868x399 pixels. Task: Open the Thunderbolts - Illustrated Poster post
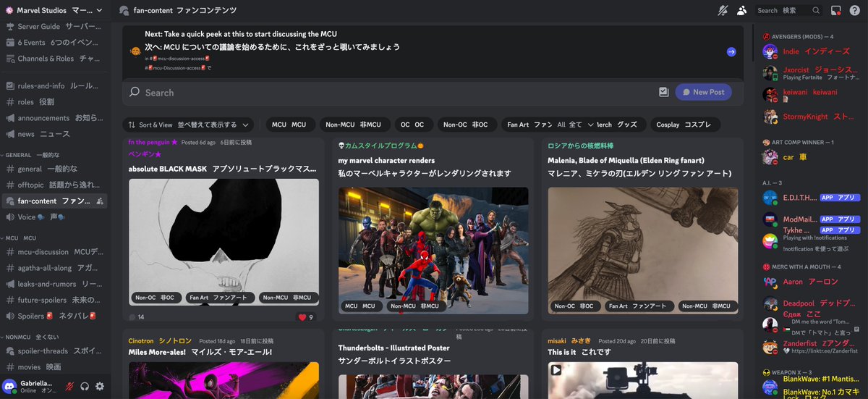tap(433, 364)
